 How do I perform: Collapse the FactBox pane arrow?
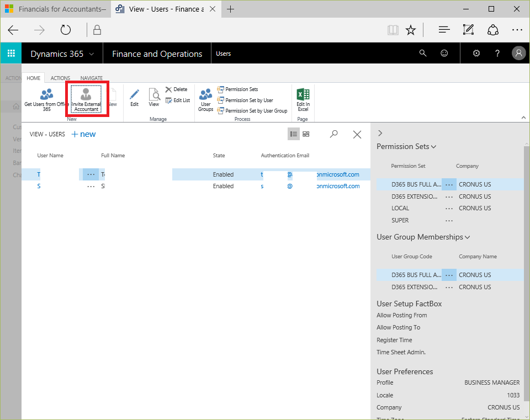tap(380, 133)
